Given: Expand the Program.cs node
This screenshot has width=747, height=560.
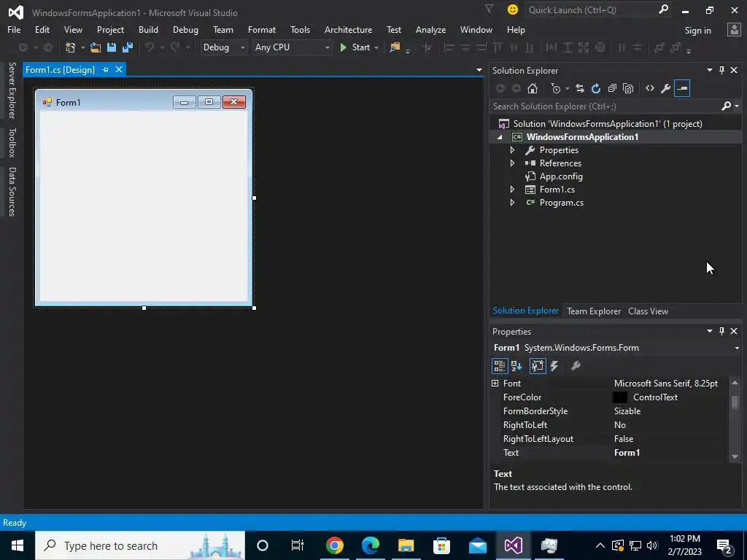Looking at the screenshot, I should 512,203.
